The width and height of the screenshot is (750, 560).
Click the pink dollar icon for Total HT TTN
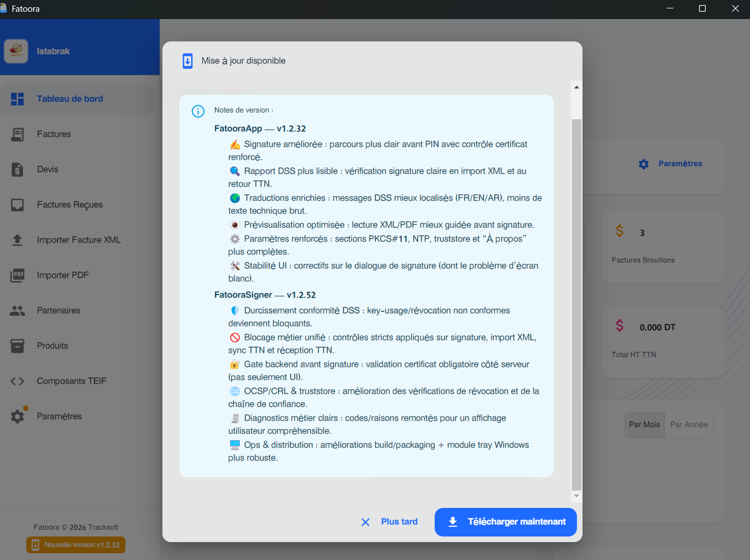(619, 325)
